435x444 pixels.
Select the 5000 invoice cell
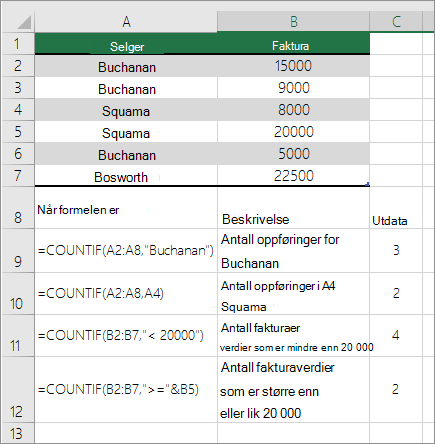[293, 154]
